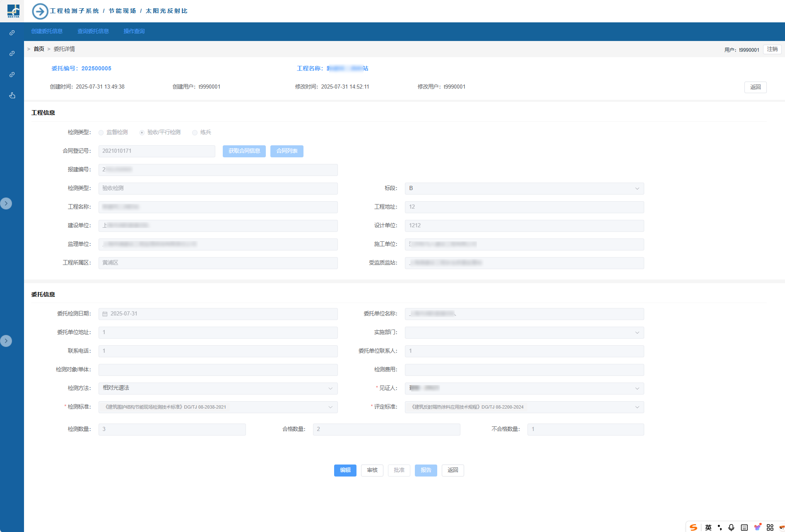The height and width of the screenshot is (532, 785).
Task: Click the Sogou S icon in tray
Action: (693, 527)
